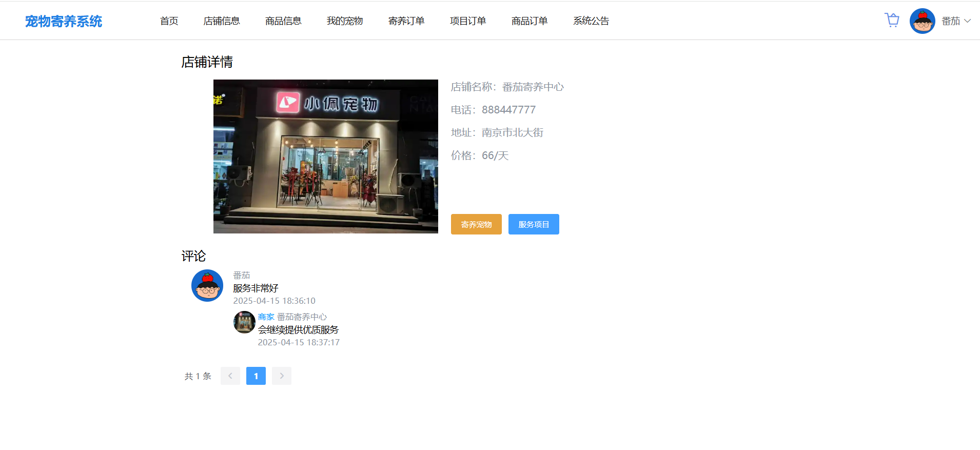Click the phone number 888447777
This screenshot has width=980, height=450.
click(508, 110)
